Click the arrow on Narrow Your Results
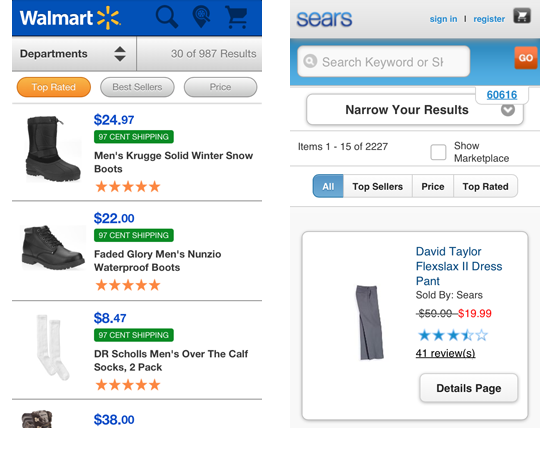 tap(508, 110)
